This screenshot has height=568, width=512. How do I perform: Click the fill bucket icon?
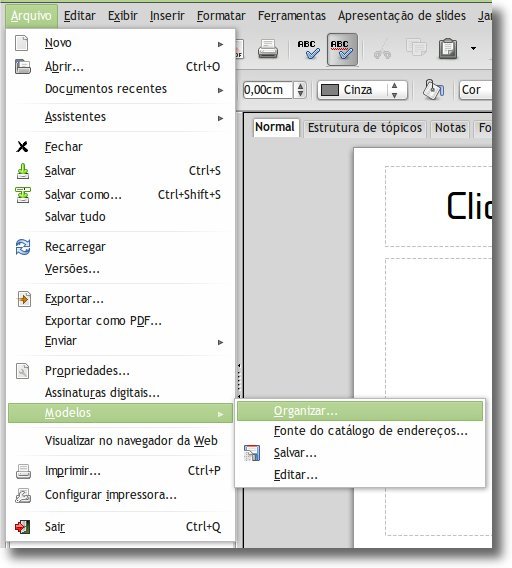[x=433, y=89]
